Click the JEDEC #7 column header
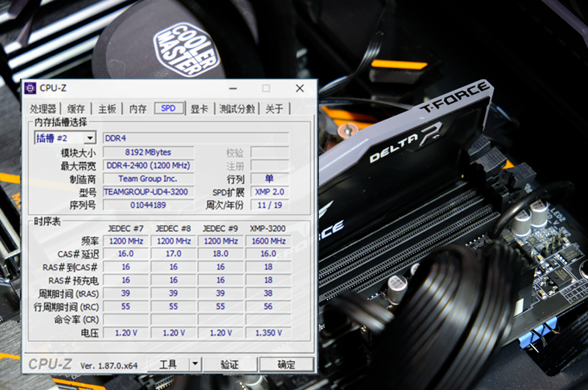The width and height of the screenshot is (588, 390). click(126, 228)
